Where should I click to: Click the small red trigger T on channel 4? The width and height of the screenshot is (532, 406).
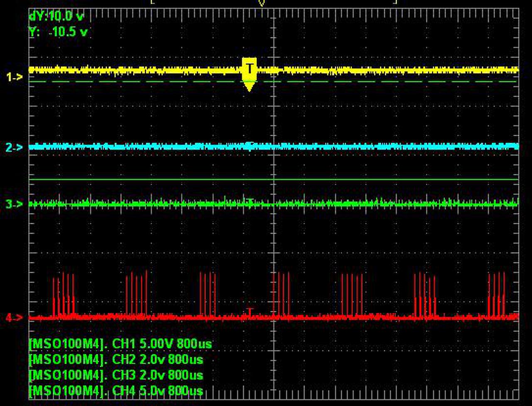coord(250,311)
